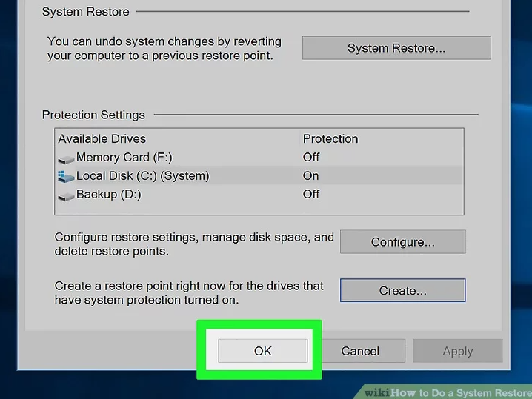This screenshot has width=532, height=399.
Task: Select Local Disk (C:) (System) drive row
Action: (142, 176)
